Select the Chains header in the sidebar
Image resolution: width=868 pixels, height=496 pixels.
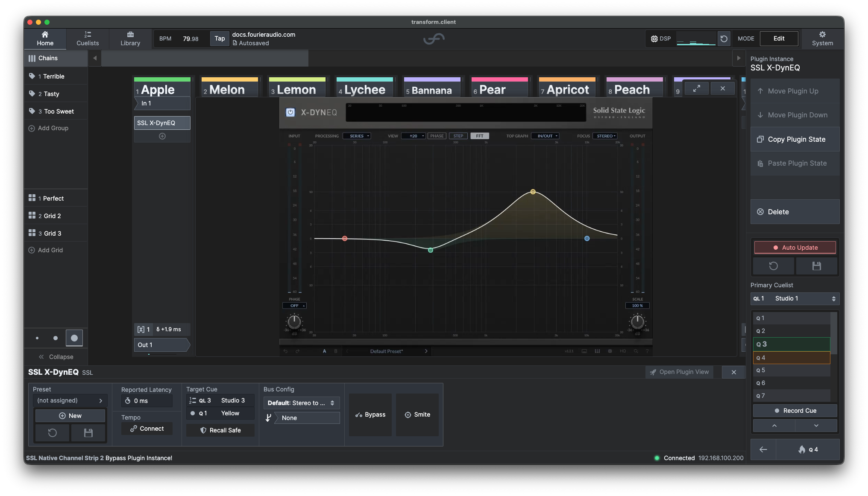(x=56, y=58)
